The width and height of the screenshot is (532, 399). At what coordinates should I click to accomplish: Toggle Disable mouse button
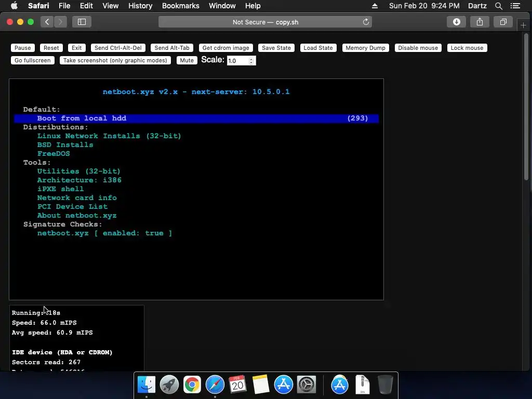(418, 48)
